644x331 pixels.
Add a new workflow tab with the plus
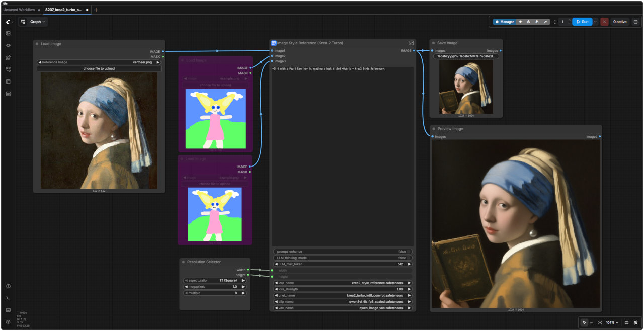96,10
